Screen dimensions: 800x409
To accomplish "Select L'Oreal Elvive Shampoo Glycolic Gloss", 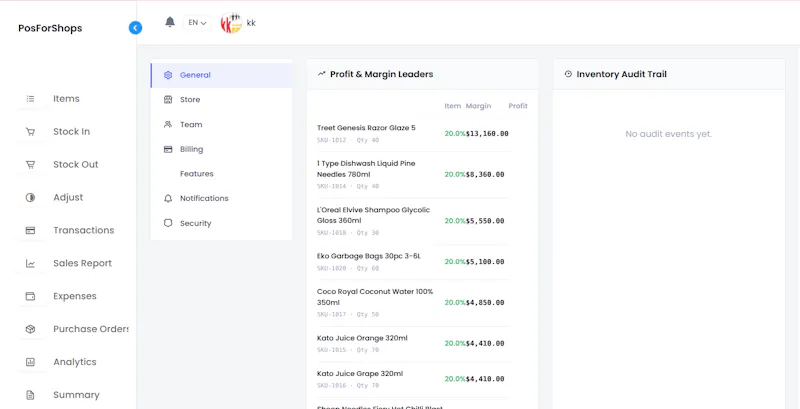I will 413,221.
